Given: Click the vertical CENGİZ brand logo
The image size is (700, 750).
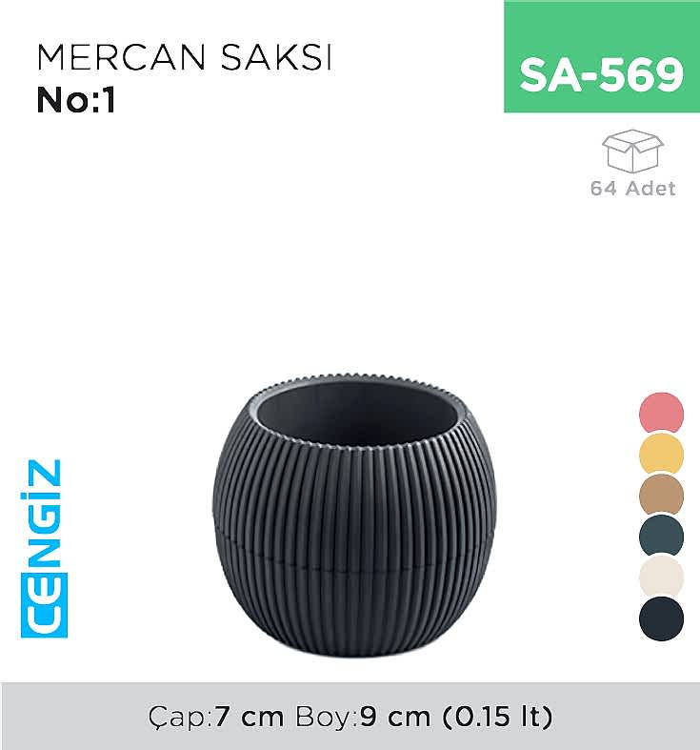Looking at the screenshot, I should coord(44,549).
